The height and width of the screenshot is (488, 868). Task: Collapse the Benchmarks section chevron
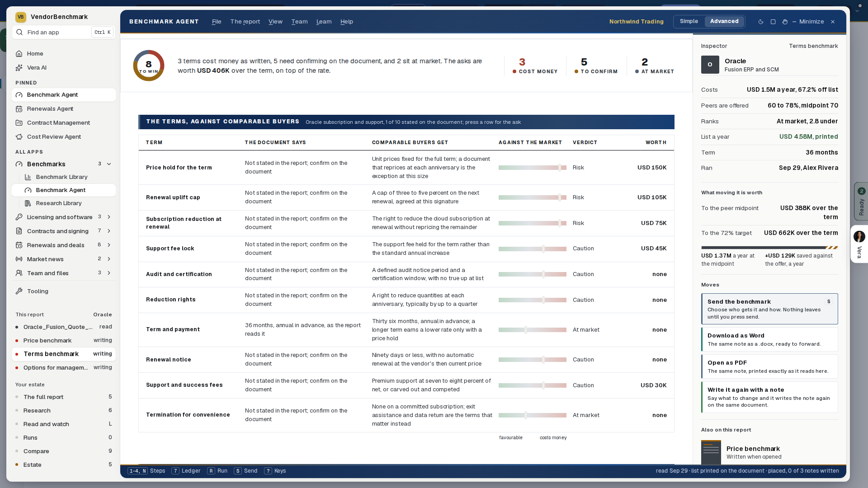coord(109,164)
